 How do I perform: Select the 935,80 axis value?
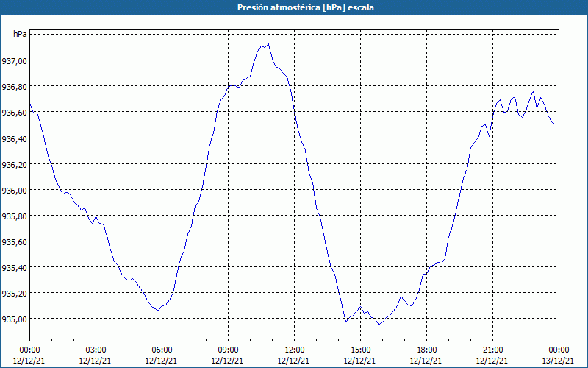[x=15, y=216]
